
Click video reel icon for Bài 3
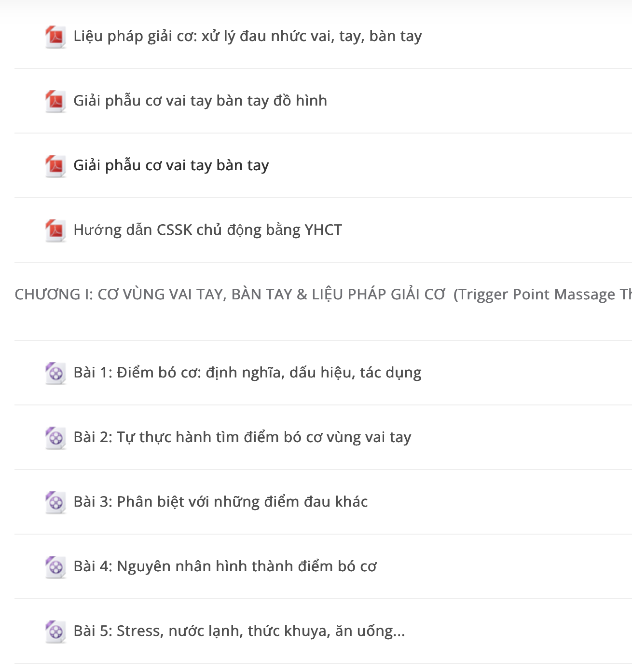[x=55, y=502]
